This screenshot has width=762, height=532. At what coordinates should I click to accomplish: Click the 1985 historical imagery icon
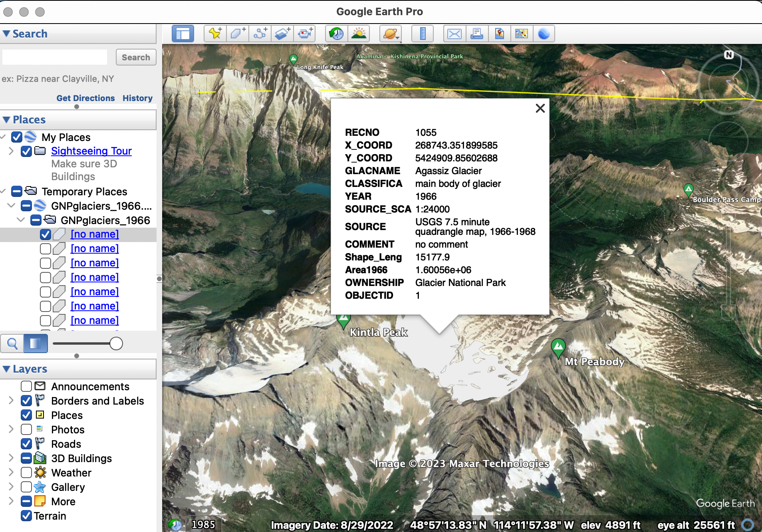tap(175, 524)
